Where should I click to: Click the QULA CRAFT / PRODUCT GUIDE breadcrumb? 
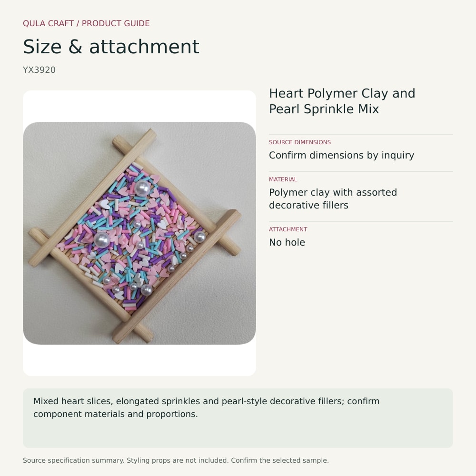(x=86, y=23)
